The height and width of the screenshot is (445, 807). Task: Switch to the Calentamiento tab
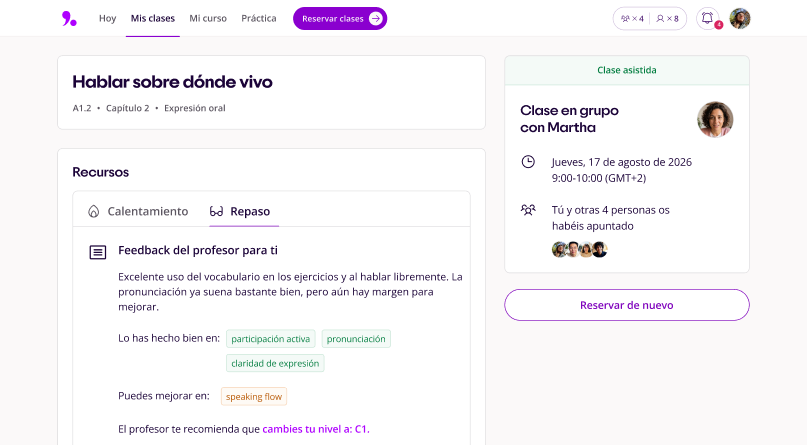[138, 211]
